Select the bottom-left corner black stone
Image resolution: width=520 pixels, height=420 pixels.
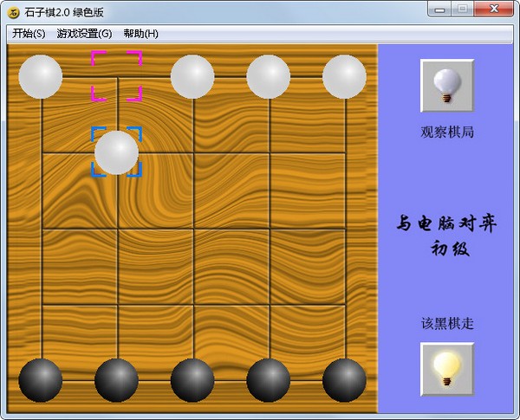[x=41, y=380]
